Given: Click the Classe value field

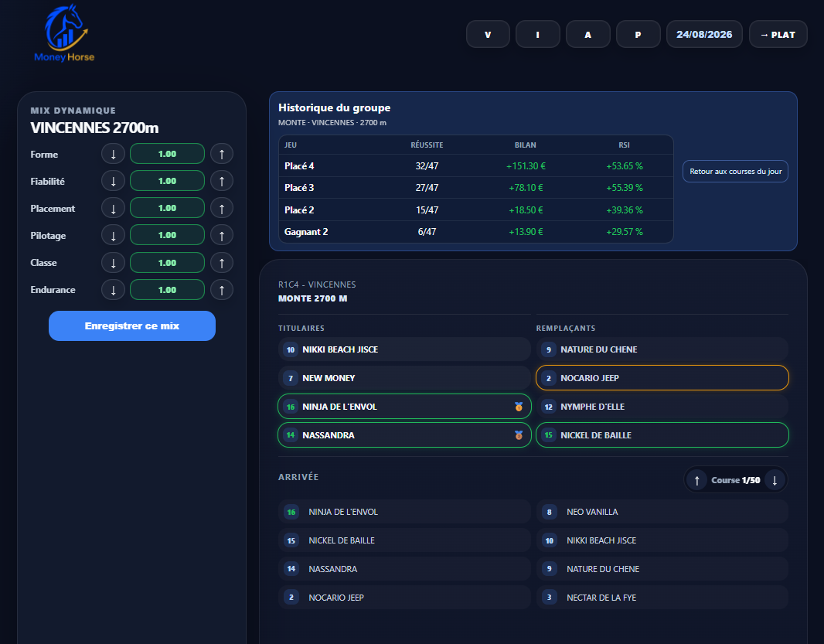Looking at the screenshot, I should pos(167,262).
